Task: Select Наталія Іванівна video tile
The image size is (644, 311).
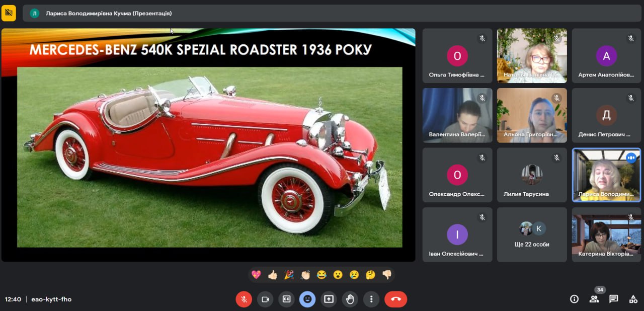Action: pos(532,55)
